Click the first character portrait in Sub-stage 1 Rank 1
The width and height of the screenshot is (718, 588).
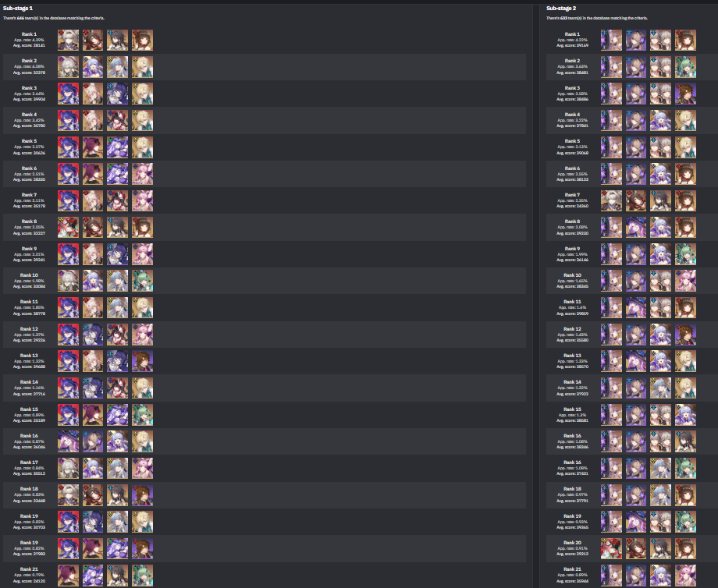pos(68,41)
